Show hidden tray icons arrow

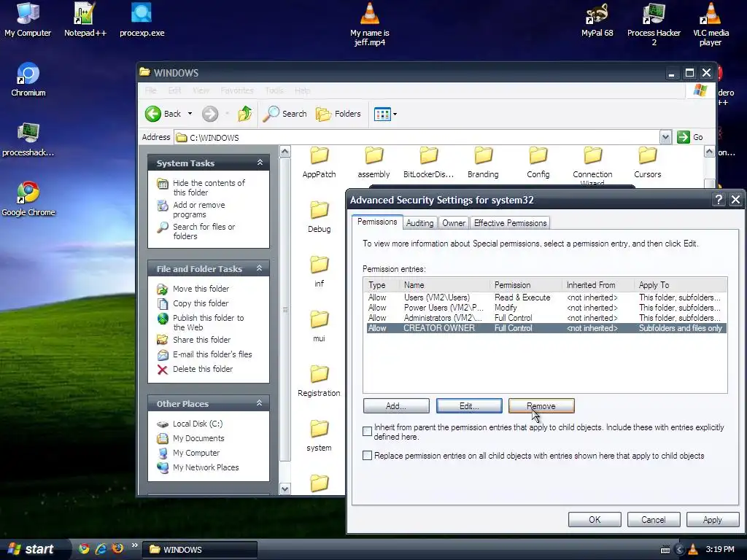[680, 550]
